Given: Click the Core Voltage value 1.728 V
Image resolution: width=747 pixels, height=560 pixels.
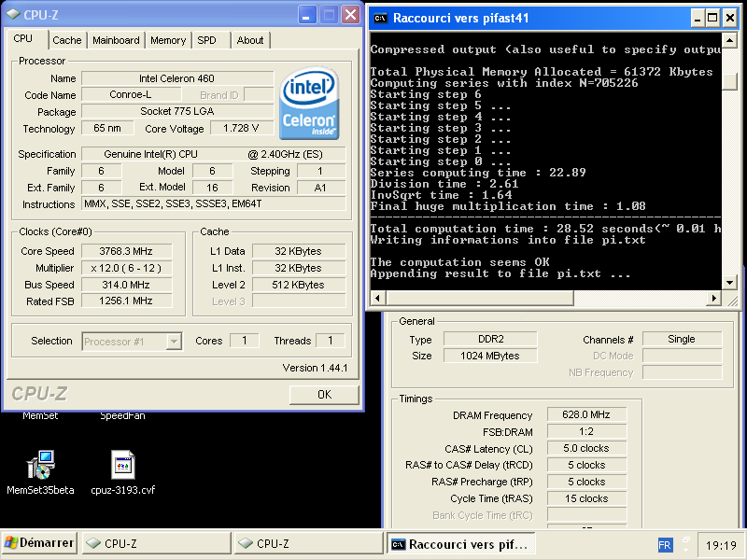Looking at the screenshot, I should tap(242, 128).
